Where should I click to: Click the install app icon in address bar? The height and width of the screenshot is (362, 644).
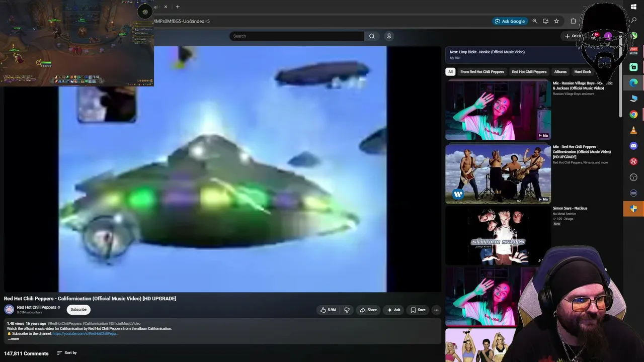(x=545, y=21)
